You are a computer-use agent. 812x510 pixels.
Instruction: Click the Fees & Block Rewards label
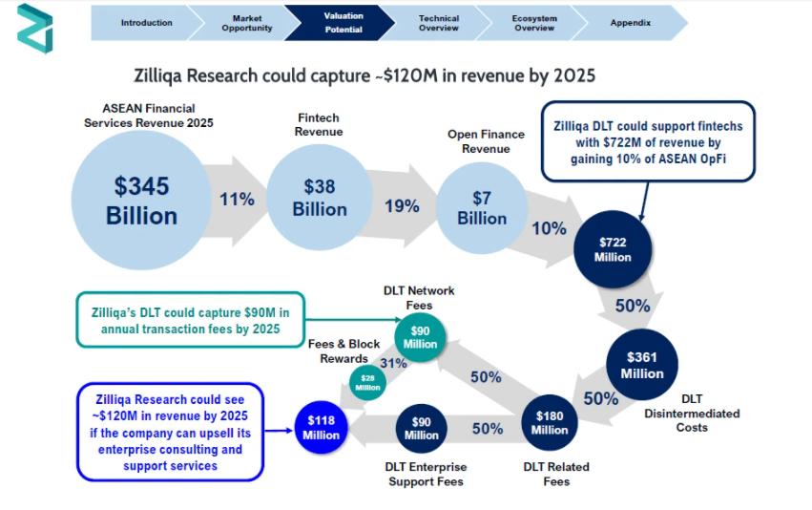(x=344, y=351)
